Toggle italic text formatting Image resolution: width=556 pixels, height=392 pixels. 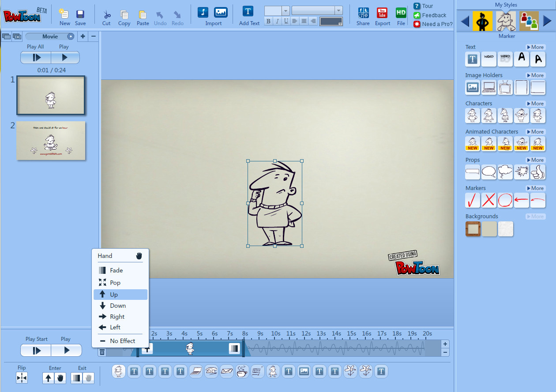(277, 21)
